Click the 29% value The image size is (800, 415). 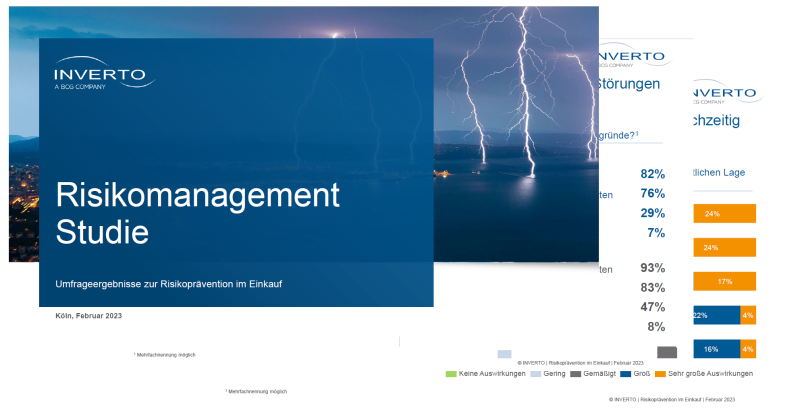tap(653, 213)
